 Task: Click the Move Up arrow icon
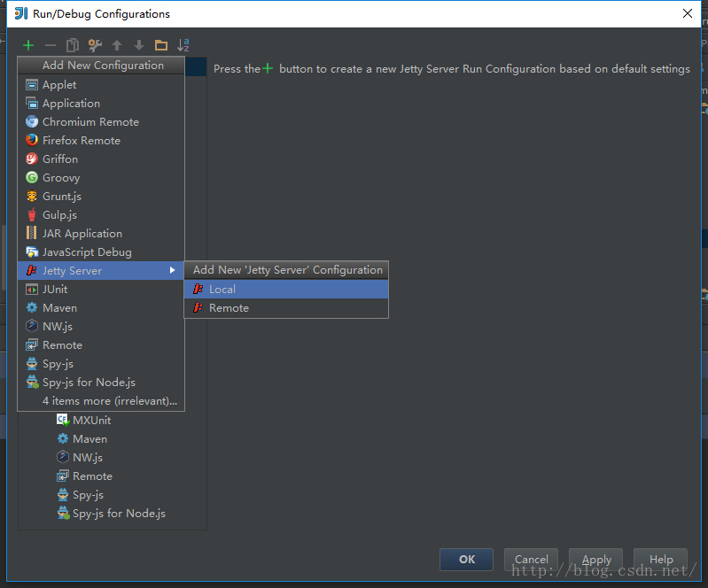117,45
